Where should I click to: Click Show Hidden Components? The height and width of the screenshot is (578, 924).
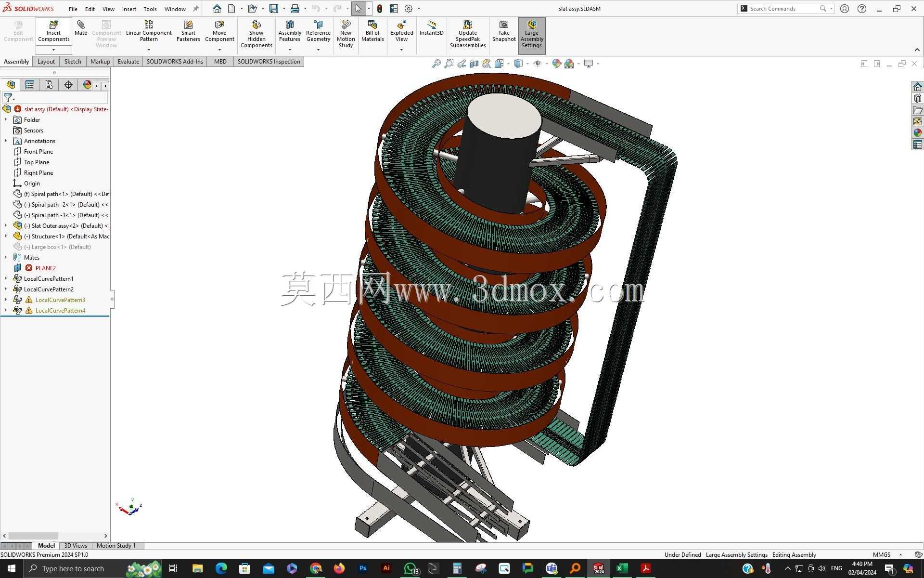point(257,34)
